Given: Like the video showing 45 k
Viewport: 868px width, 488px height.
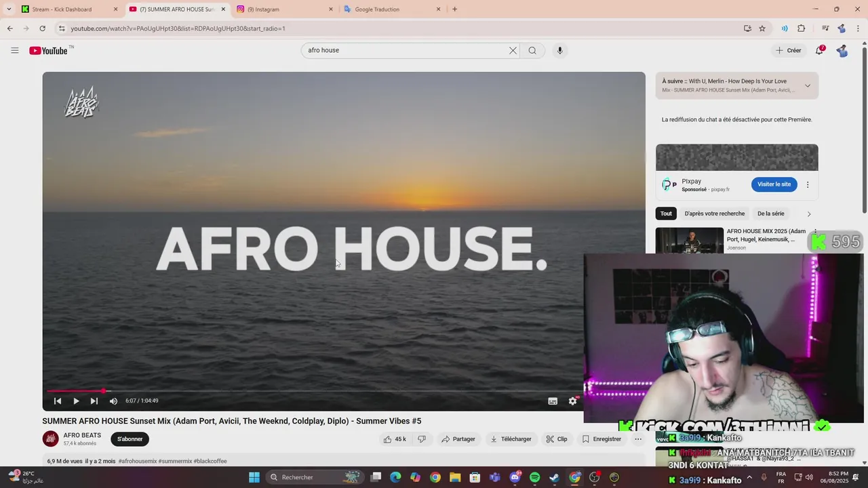Looking at the screenshot, I should click(x=395, y=439).
